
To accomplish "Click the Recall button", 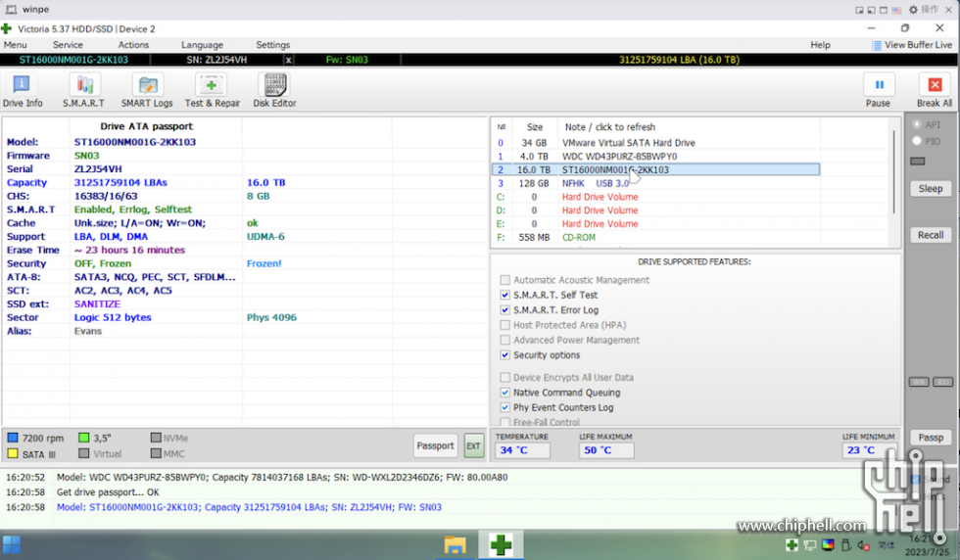I will [x=930, y=235].
